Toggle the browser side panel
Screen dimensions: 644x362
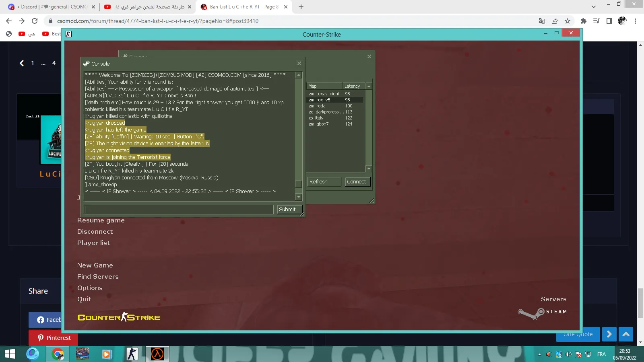[x=609, y=21]
